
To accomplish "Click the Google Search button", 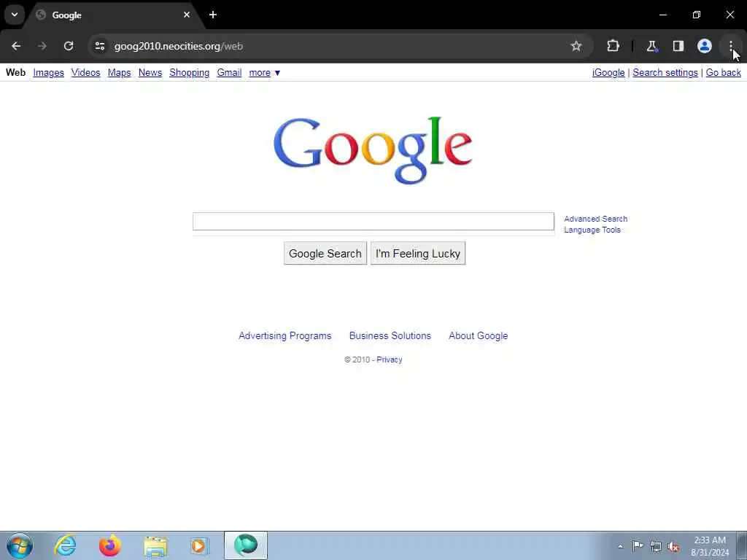I will 325,253.
